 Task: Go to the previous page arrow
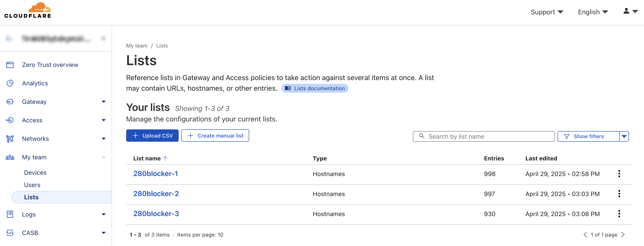pos(585,235)
